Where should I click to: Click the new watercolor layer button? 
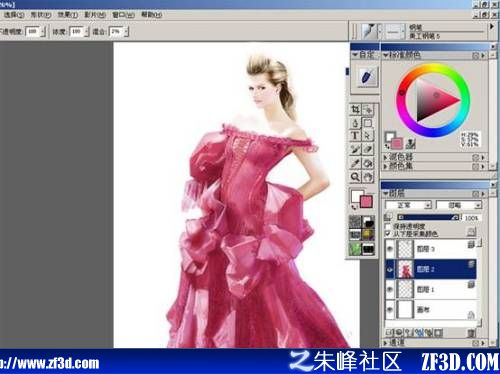[419, 332]
